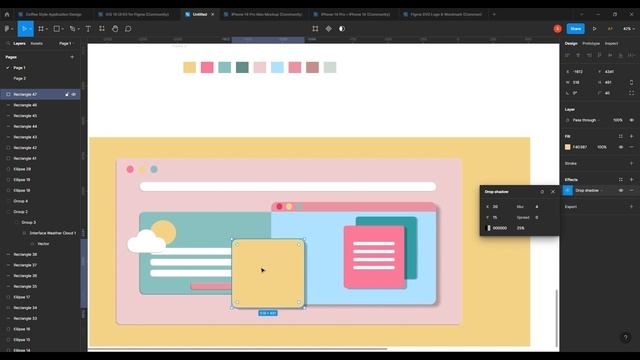This screenshot has height=360, width=640.
Task: Click the blue effect settings icon
Action: (568, 191)
